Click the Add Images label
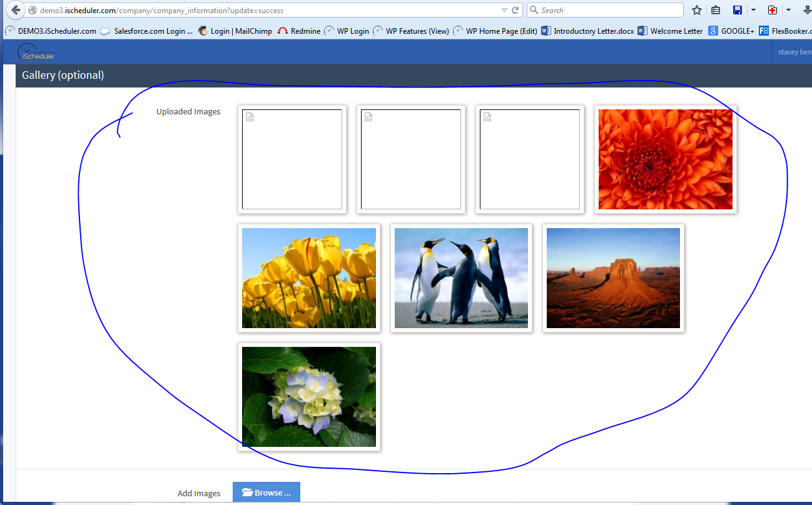 tap(199, 493)
